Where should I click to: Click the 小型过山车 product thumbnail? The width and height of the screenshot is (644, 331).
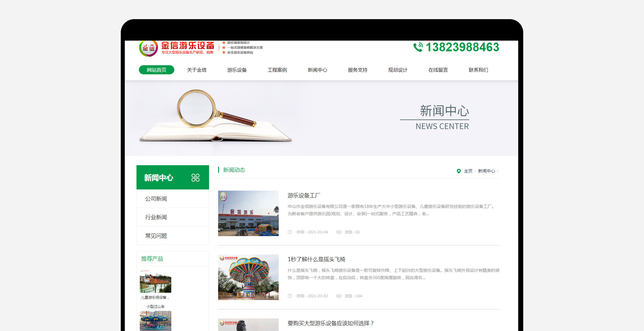pyautogui.click(x=155, y=281)
